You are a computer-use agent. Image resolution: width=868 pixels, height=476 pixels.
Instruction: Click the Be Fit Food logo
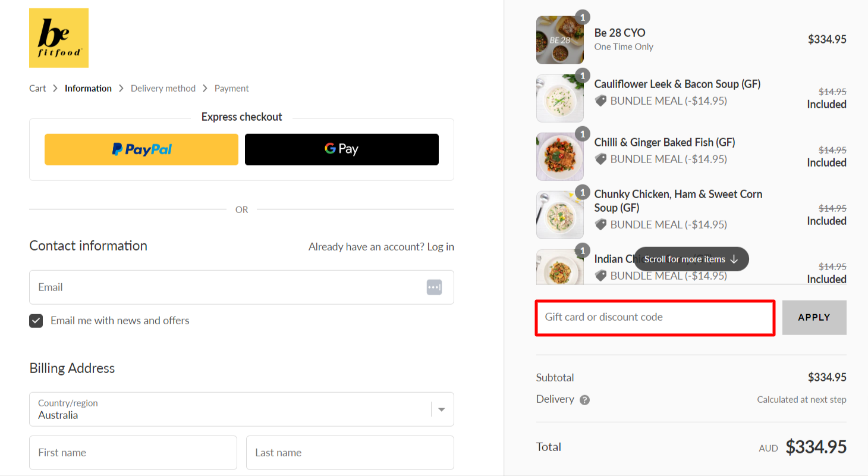59,38
